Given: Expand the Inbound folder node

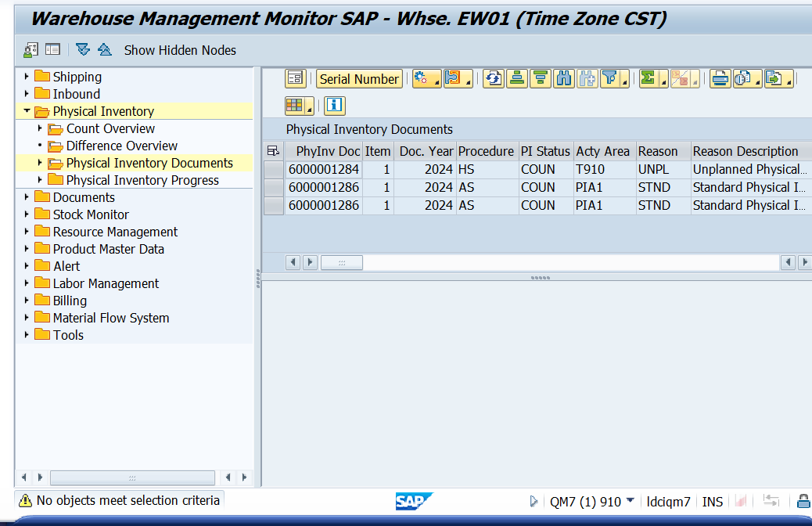Looking at the screenshot, I should click(27, 94).
